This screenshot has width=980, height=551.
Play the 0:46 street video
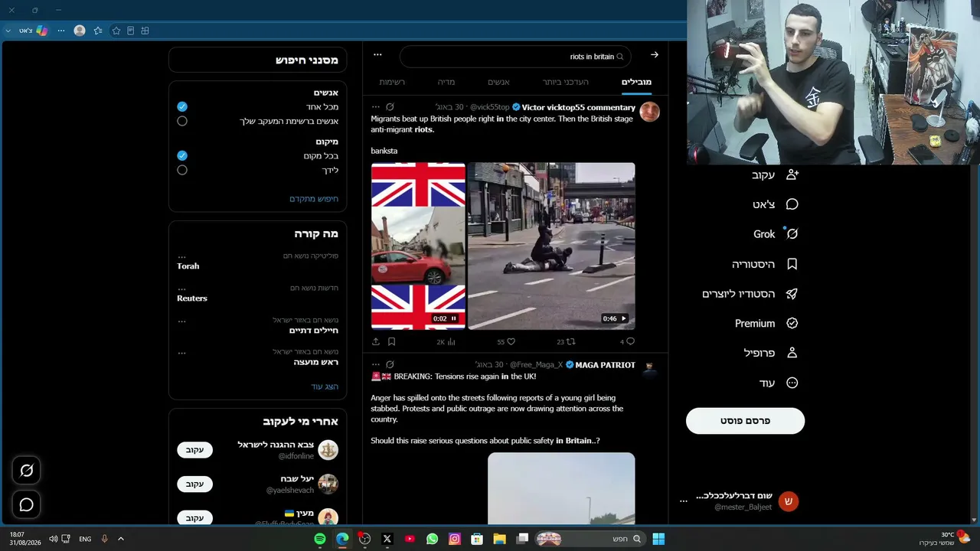coord(623,318)
